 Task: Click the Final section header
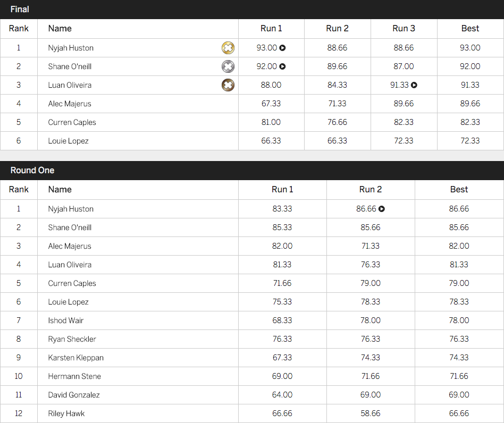(x=20, y=10)
